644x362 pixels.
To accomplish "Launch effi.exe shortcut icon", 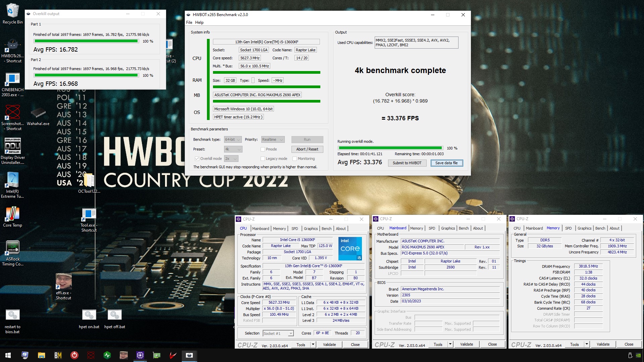I will click(x=63, y=287).
